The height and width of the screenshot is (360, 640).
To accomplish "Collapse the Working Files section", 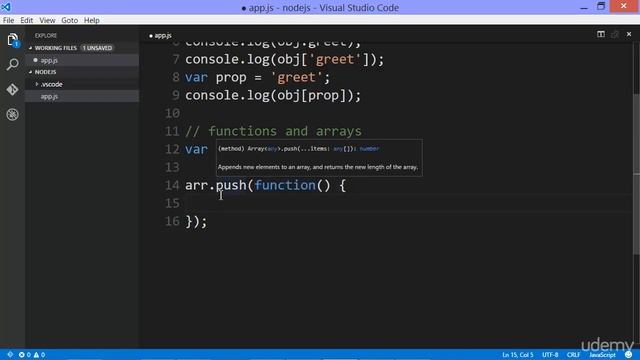I will (30, 48).
